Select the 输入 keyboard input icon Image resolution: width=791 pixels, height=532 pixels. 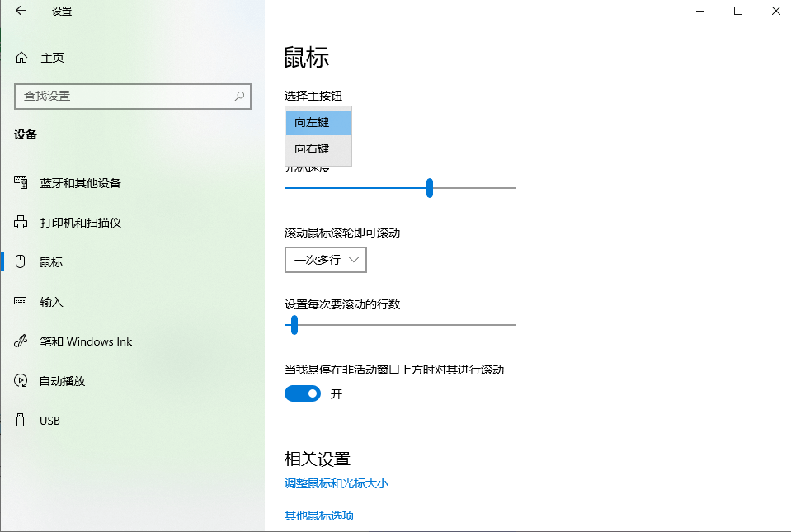point(20,301)
